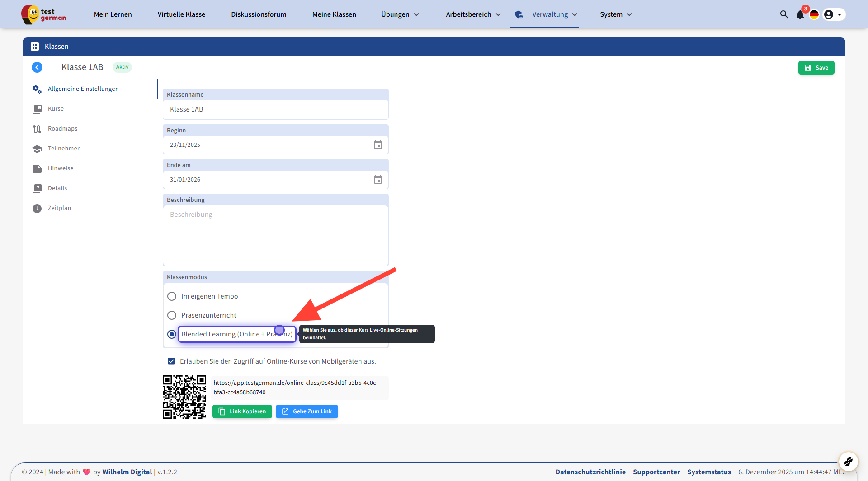Select the Präsenzunterricht radio option
This screenshot has height=481, width=868.
(x=172, y=315)
